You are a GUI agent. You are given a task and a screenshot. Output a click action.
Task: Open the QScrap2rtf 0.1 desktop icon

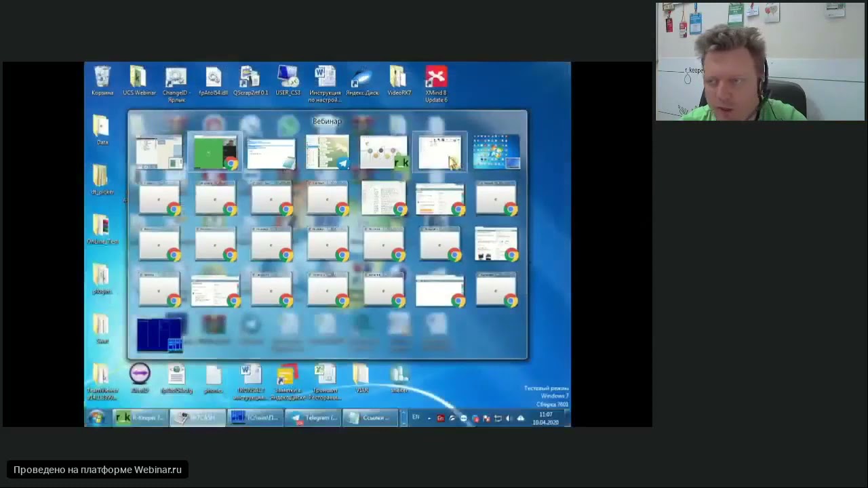click(x=250, y=81)
